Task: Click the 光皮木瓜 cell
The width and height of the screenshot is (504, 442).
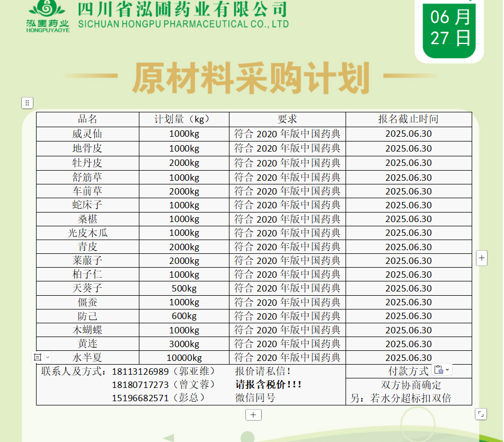Action: pos(87,233)
